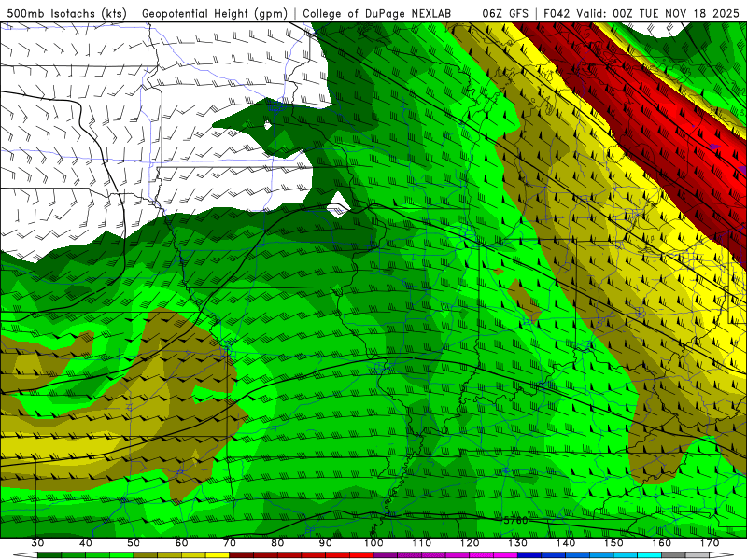Image resolution: width=747 pixels, height=560 pixels.
Task: Click the 5760 height contour label
Action: click(x=515, y=520)
